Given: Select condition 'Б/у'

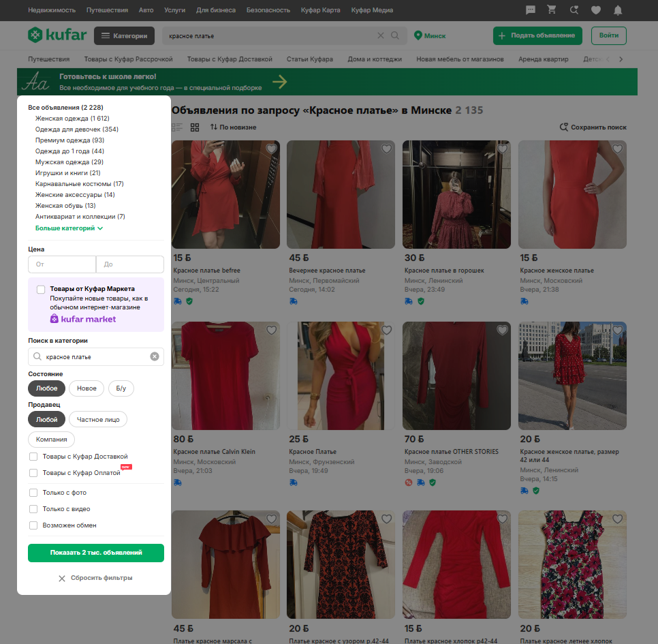Looking at the screenshot, I should click(x=121, y=388).
